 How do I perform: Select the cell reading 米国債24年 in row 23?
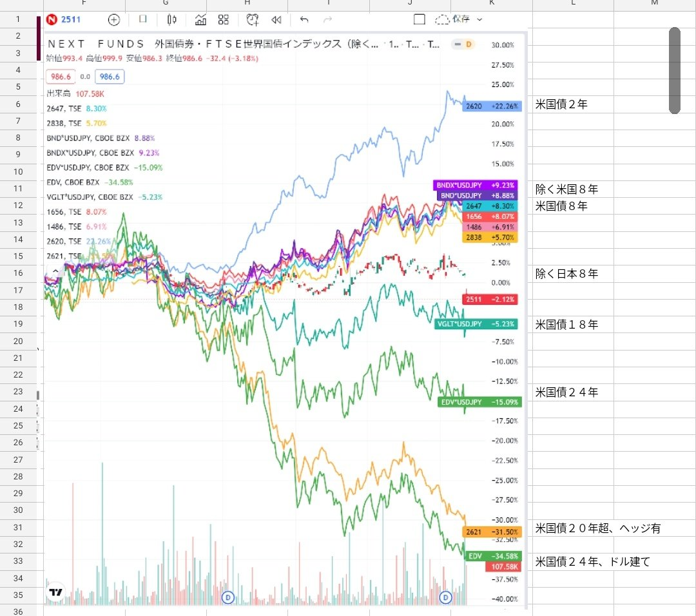click(x=573, y=392)
